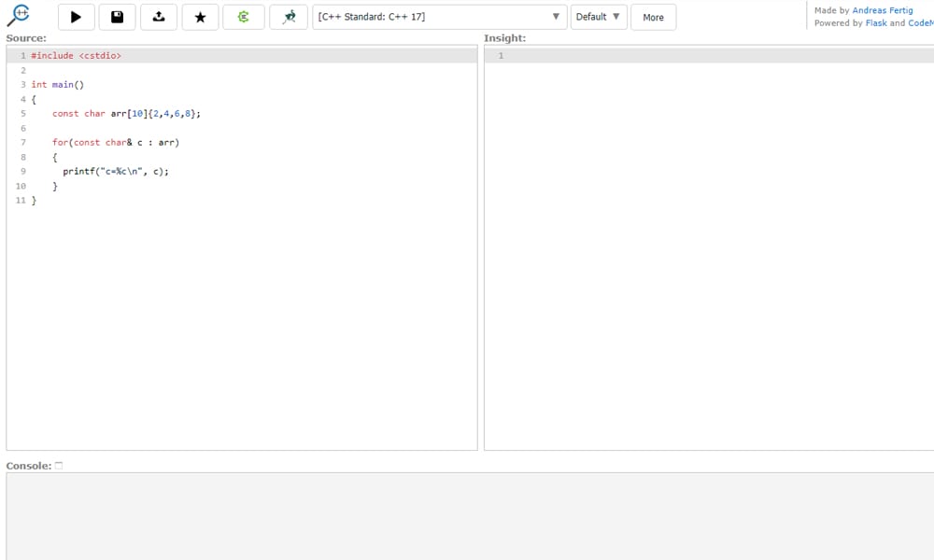This screenshot has height=560, width=934.
Task: Open the More menu
Action: 653,17
